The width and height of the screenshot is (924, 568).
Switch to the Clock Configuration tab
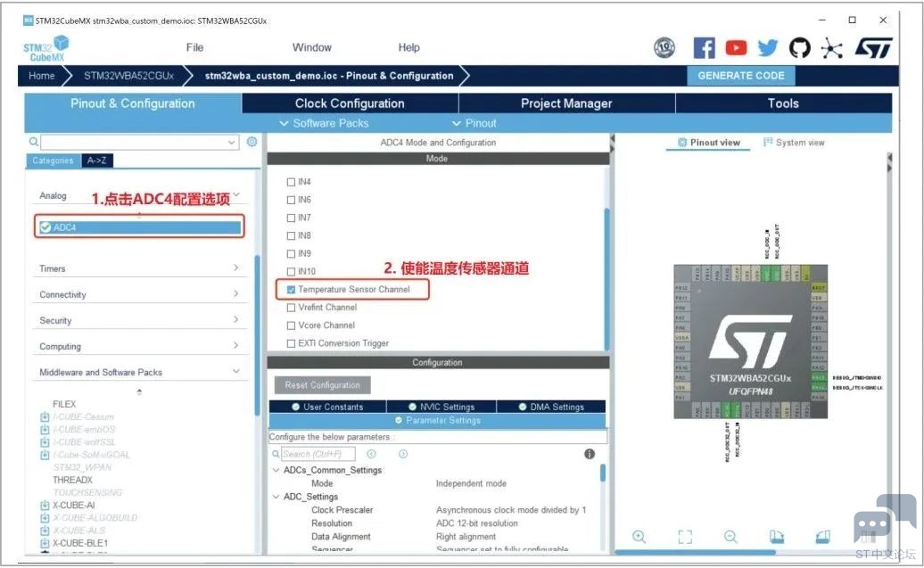pos(350,103)
